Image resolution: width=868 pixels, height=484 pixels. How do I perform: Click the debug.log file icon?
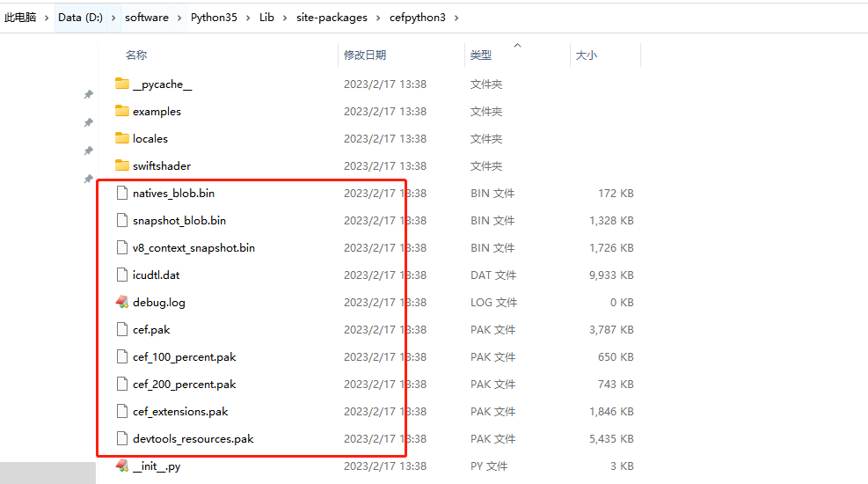click(121, 302)
